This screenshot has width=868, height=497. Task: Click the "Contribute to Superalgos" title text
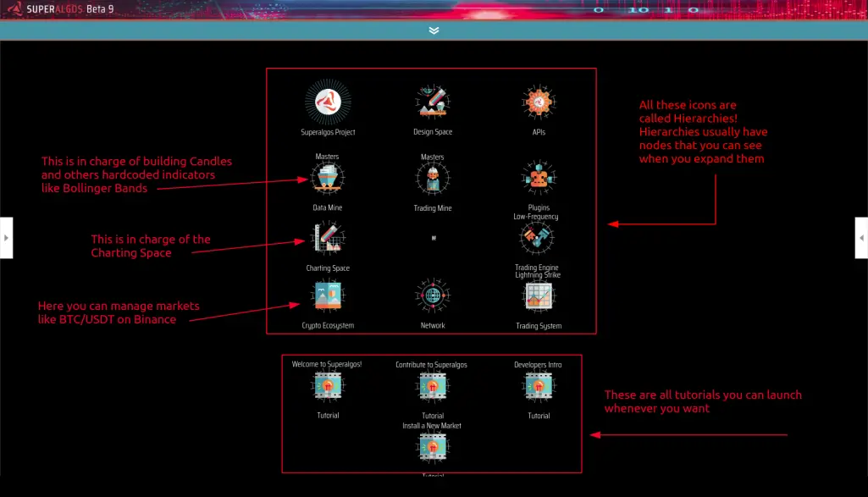tap(431, 365)
